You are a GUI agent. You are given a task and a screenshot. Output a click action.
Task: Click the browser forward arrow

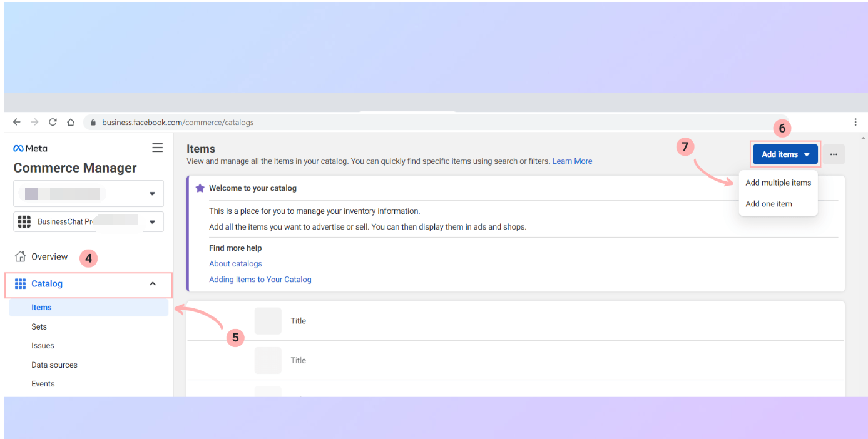coord(35,123)
